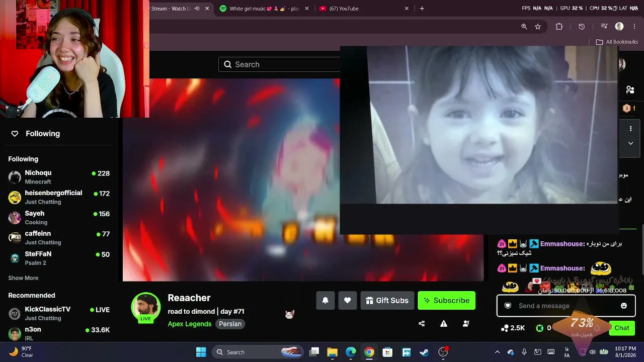Open the channel points 2.5K balance
644x362 pixels.
pos(513,328)
